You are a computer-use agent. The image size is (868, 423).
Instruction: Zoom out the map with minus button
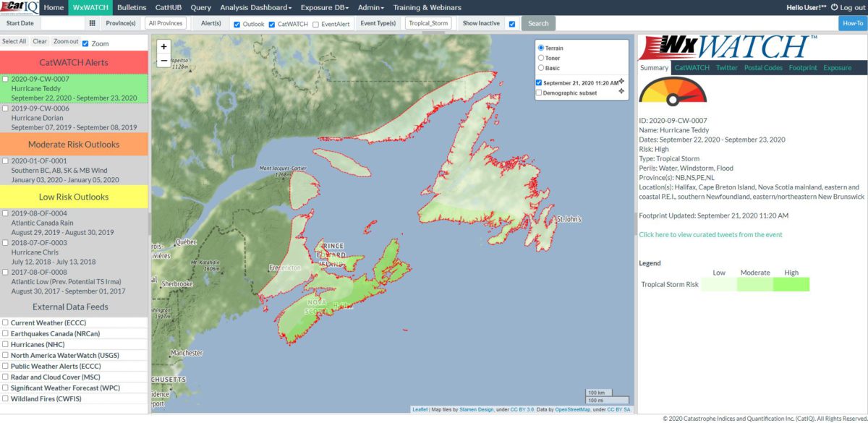164,61
